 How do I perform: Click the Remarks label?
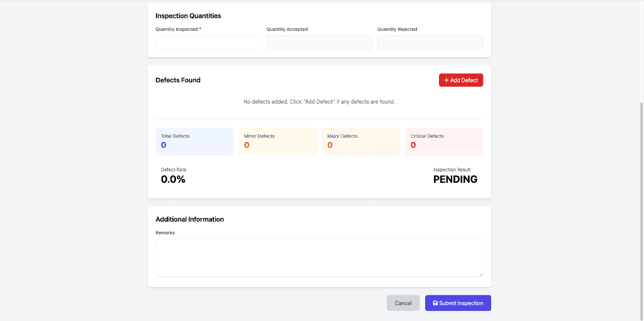click(x=165, y=232)
